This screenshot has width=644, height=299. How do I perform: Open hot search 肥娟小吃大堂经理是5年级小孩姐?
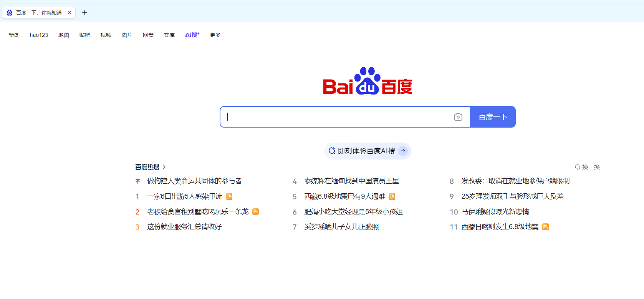[354, 212]
